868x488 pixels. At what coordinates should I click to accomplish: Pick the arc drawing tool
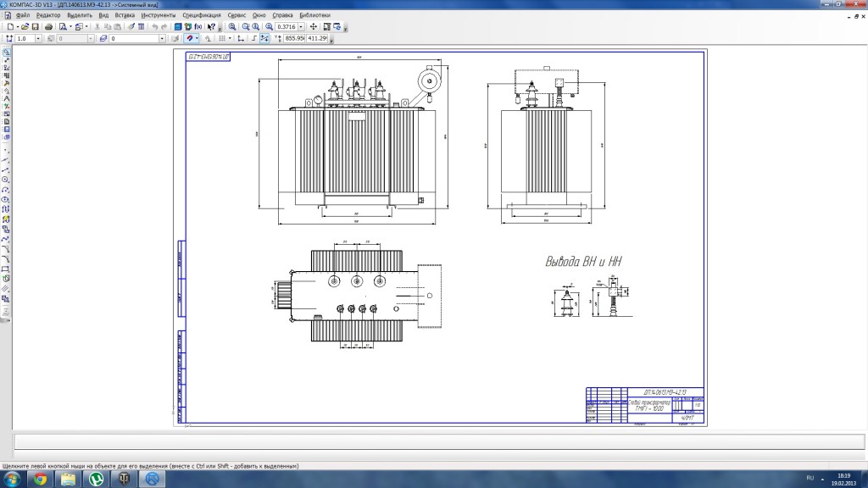pos(6,190)
